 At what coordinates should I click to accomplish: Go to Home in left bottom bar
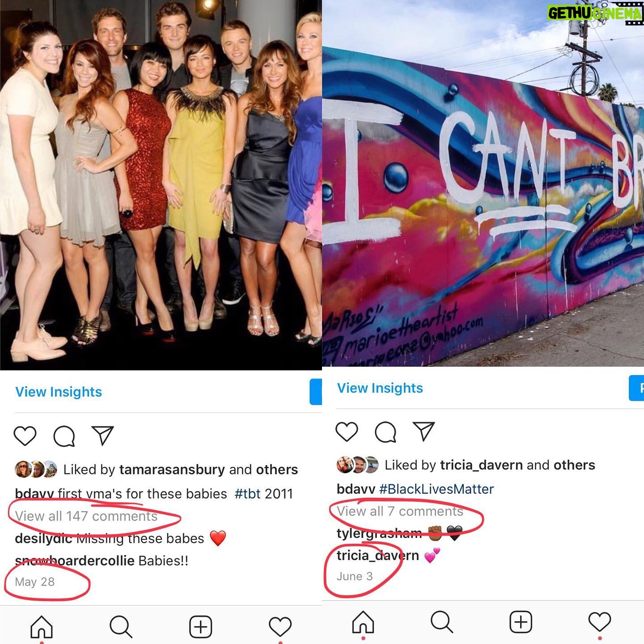point(42,627)
